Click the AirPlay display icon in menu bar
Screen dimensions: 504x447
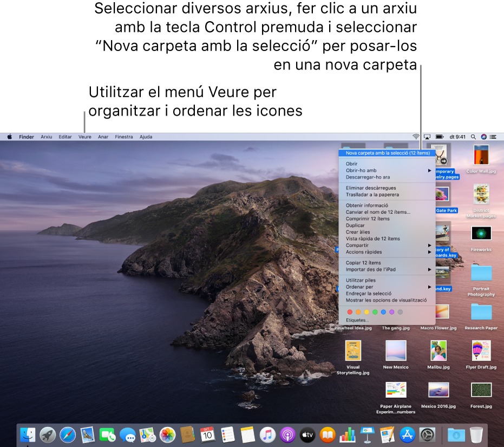pos(427,137)
